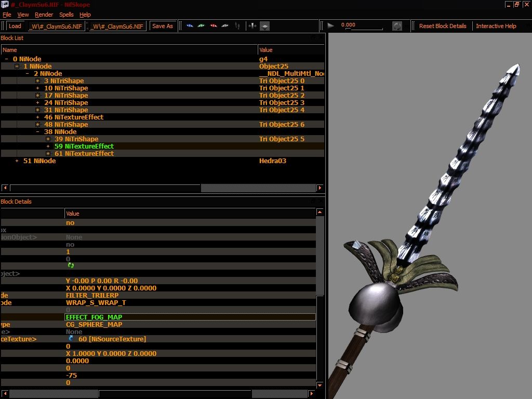Switch to Side view (red eye icon)
Image resolution: width=532 pixels, height=399 pixels.
click(214, 26)
